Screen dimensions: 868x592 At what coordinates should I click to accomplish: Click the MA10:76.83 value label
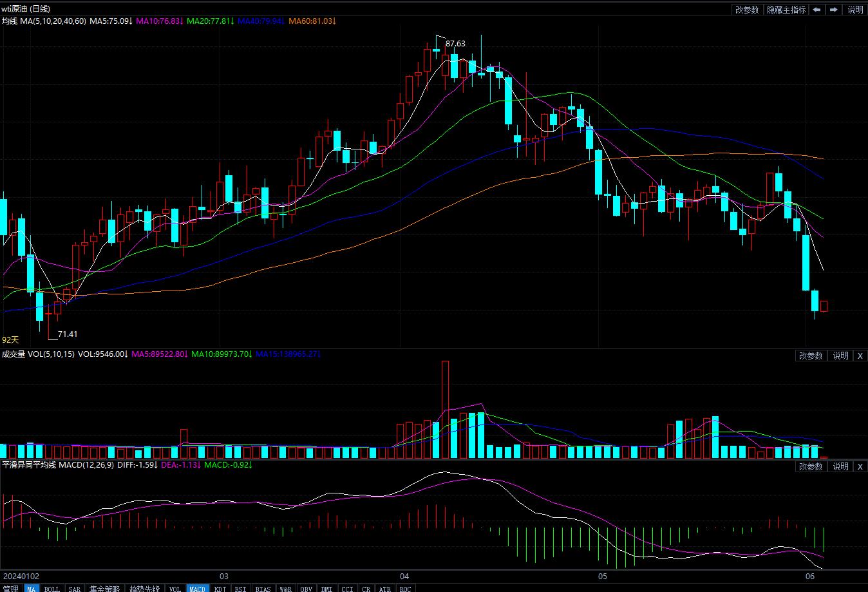point(160,21)
